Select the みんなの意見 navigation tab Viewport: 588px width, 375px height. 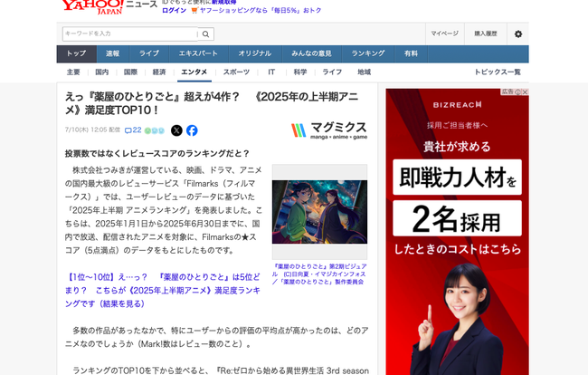coord(311,53)
